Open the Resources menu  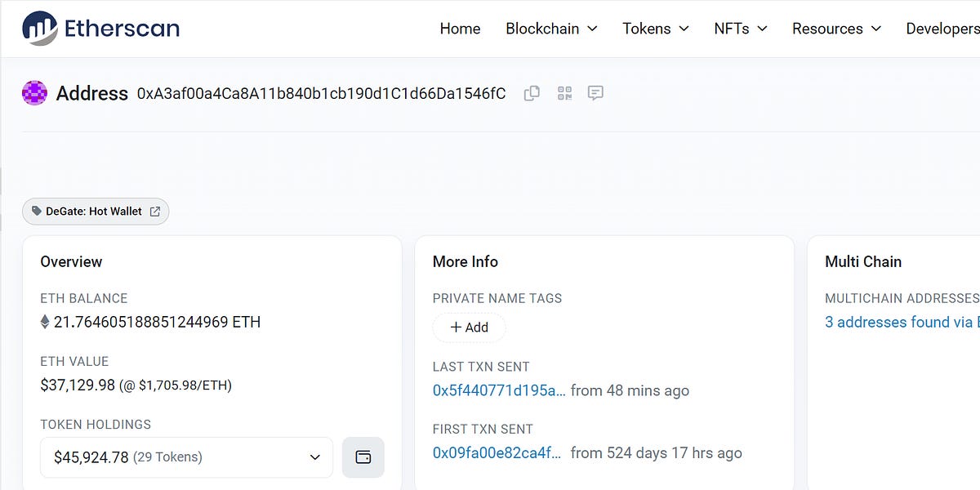[x=835, y=29]
